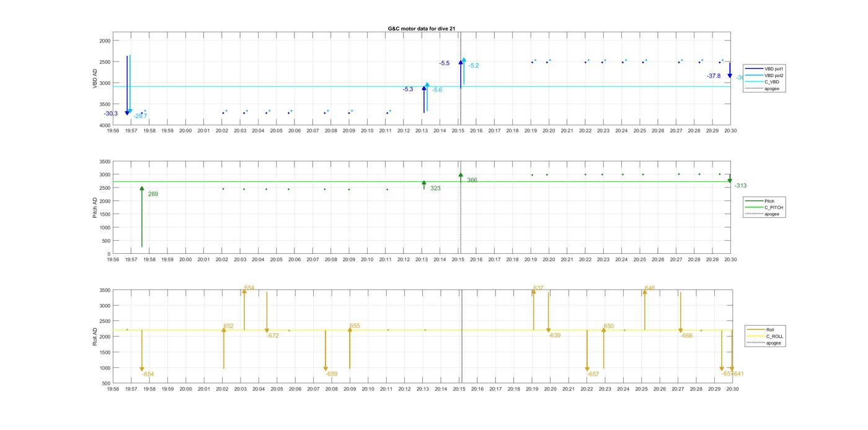Click the '-666' roll data label

click(686, 336)
